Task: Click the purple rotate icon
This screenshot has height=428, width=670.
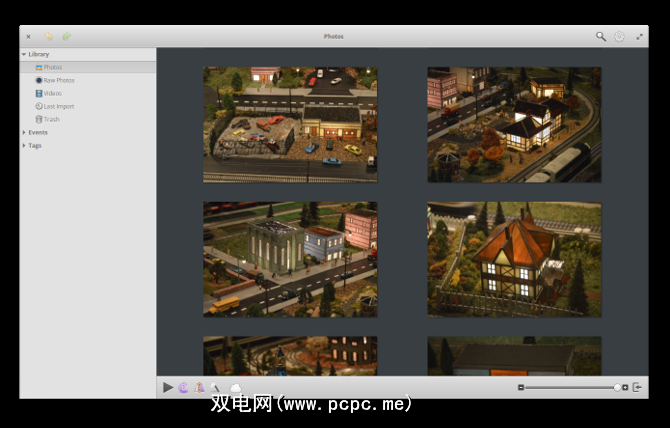Action: coord(183,387)
